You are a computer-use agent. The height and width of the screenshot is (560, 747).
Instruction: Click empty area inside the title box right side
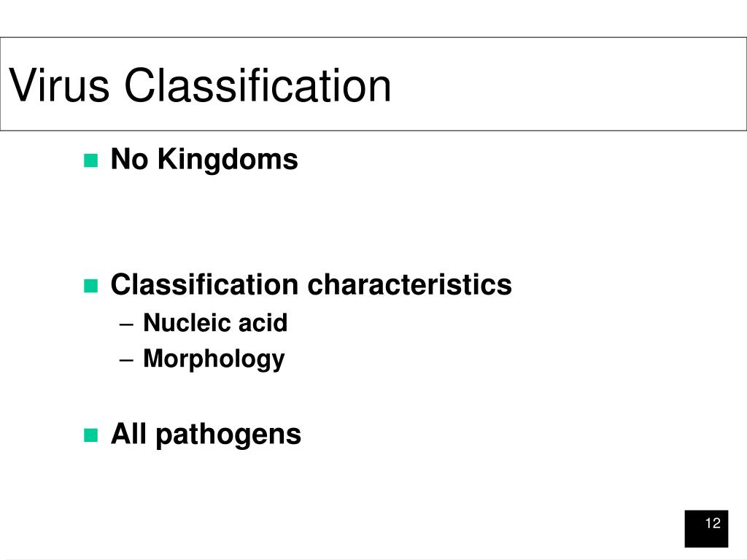(x=572, y=84)
